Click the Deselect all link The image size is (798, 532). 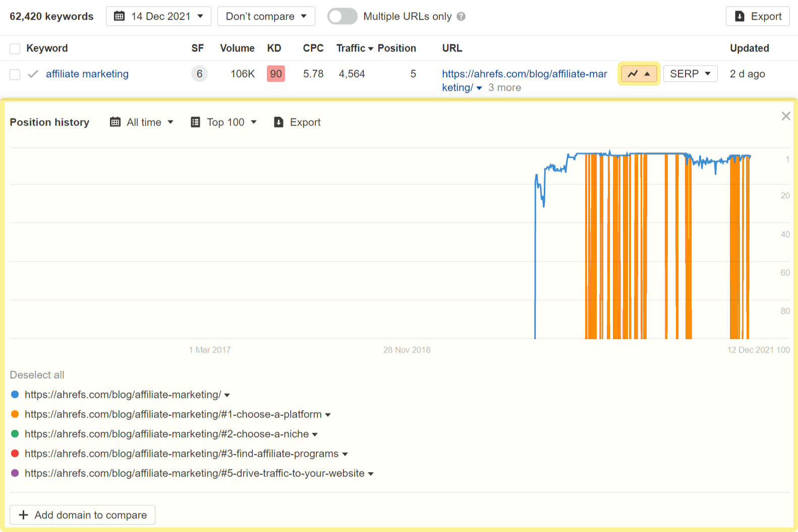(37, 375)
